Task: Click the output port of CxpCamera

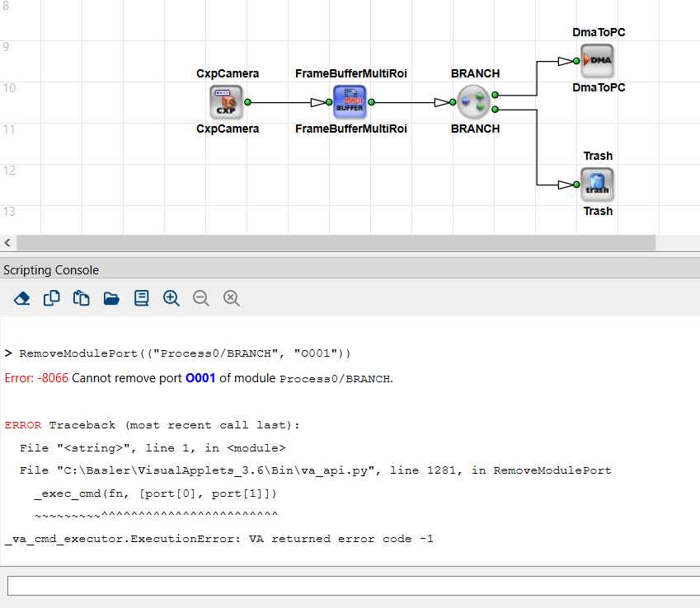Action: coord(247,103)
